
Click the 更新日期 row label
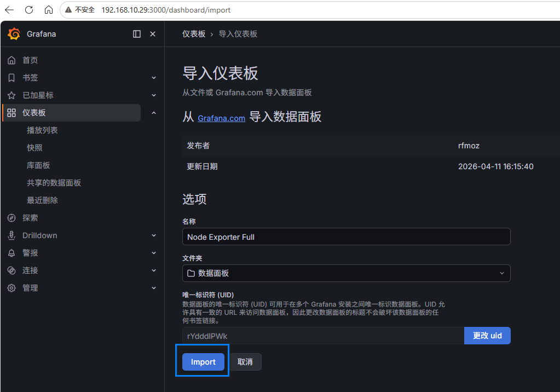click(202, 166)
